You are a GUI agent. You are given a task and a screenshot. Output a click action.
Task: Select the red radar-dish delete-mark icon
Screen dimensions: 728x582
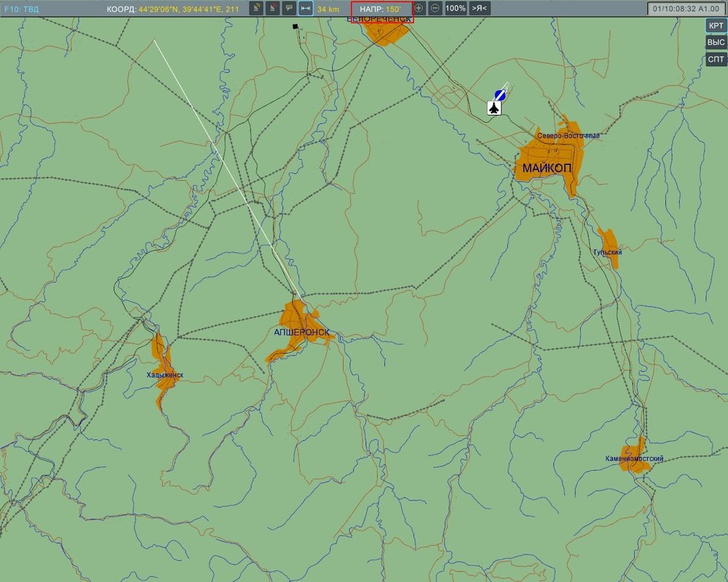272,8
